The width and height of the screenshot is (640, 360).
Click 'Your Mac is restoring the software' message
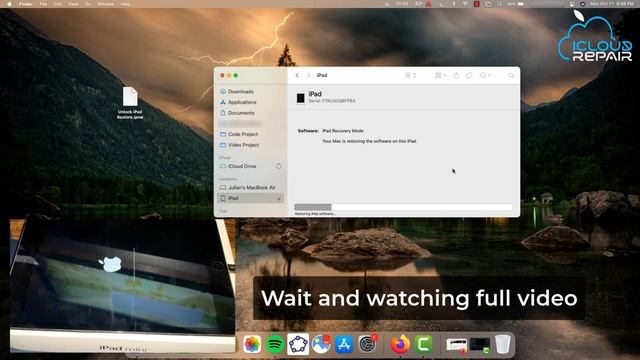pos(369,141)
